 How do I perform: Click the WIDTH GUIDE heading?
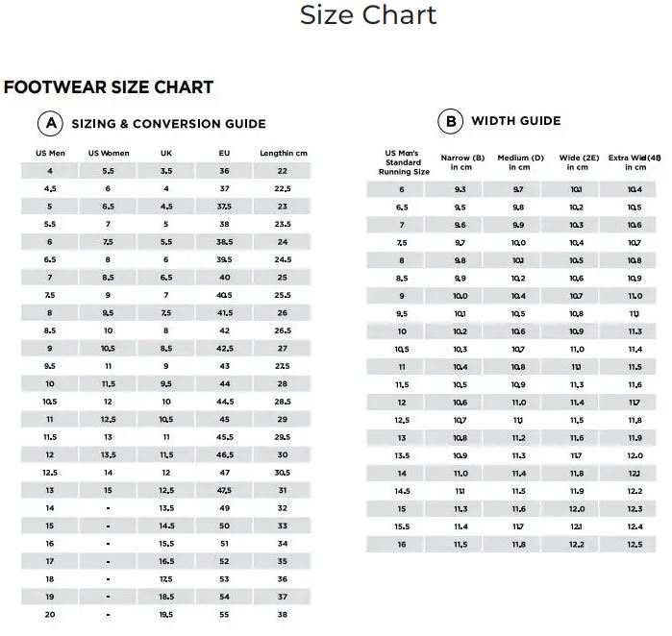515,121
